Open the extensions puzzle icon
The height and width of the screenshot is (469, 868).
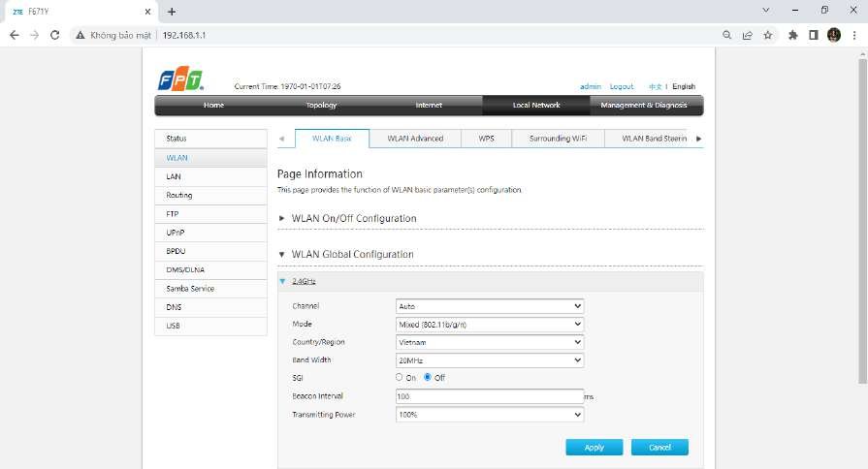pos(793,35)
